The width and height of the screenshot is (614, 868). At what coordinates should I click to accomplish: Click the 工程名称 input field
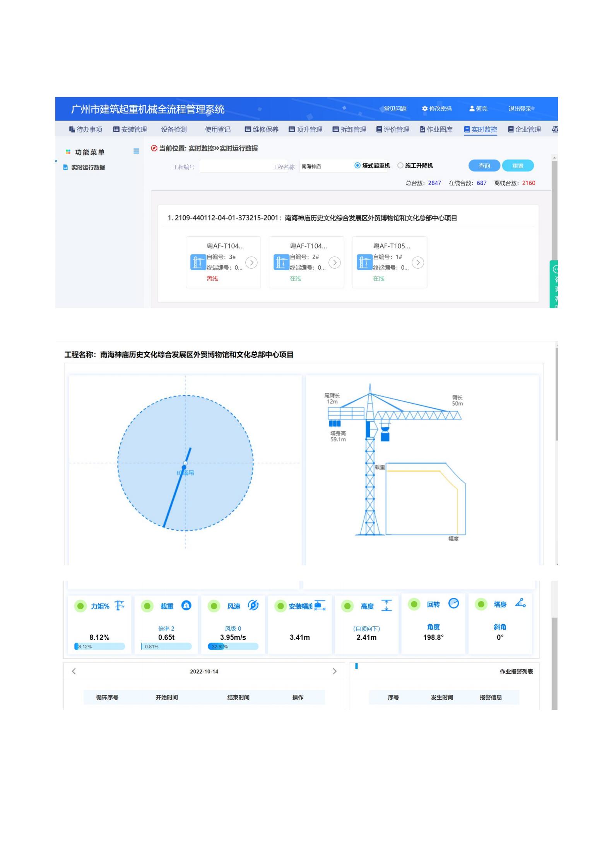pos(325,166)
